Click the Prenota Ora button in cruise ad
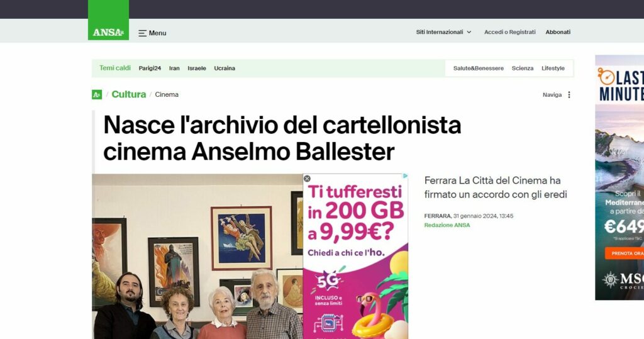644x339 pixels. 625,253
